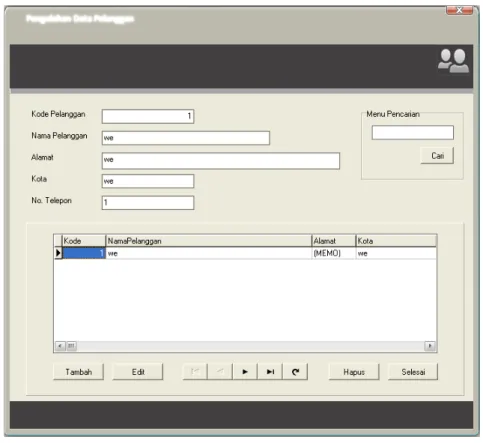Go to next record navigator button
Screen dimensions: 483x443
point(245,371)
